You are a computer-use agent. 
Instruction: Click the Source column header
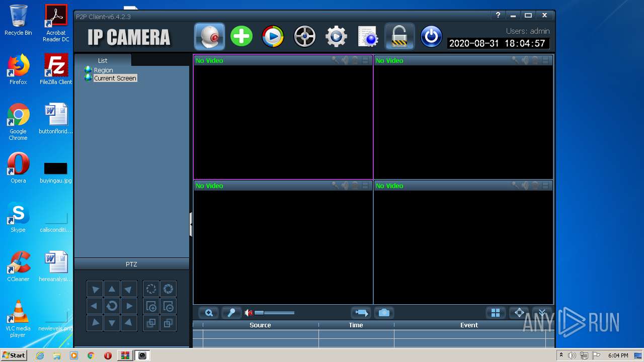coord(260,325)
